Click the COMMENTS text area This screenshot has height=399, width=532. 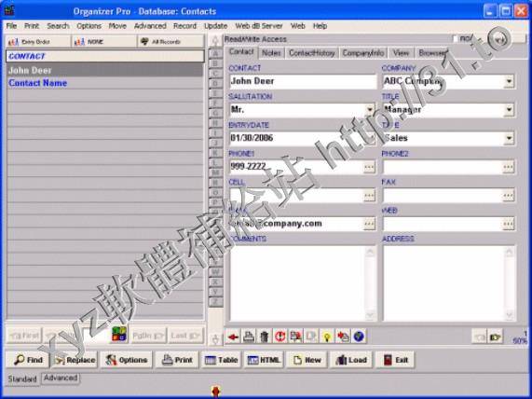[297, 282]
